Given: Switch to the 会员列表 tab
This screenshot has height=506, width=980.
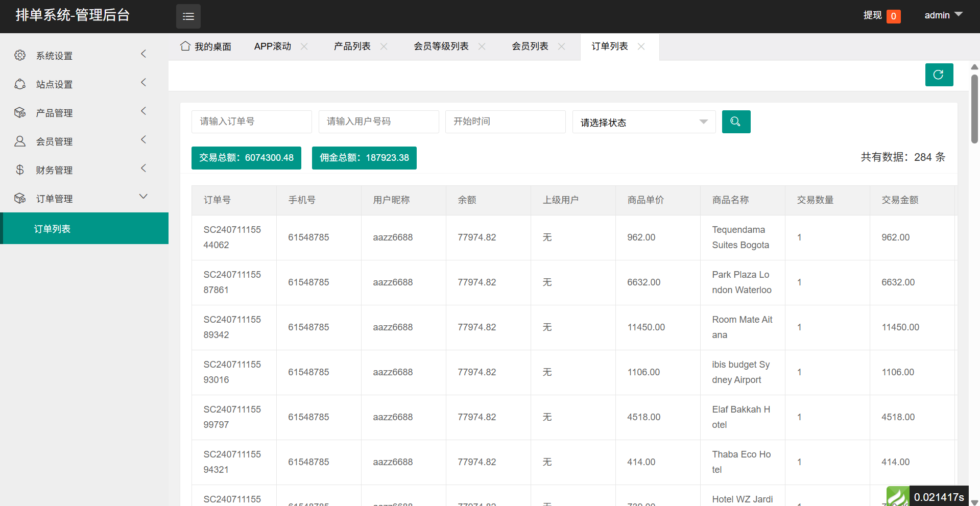Looking at the screenshot, I should pos(530,46).
